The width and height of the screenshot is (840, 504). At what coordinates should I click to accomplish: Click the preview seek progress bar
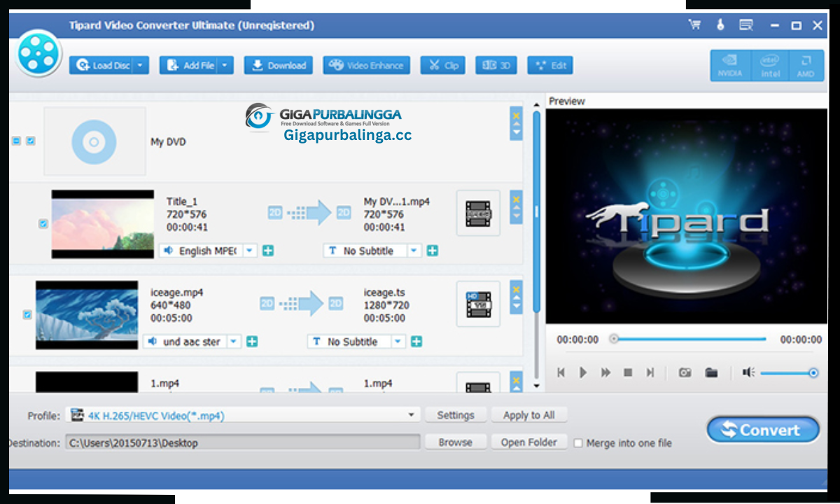[689, 339]
